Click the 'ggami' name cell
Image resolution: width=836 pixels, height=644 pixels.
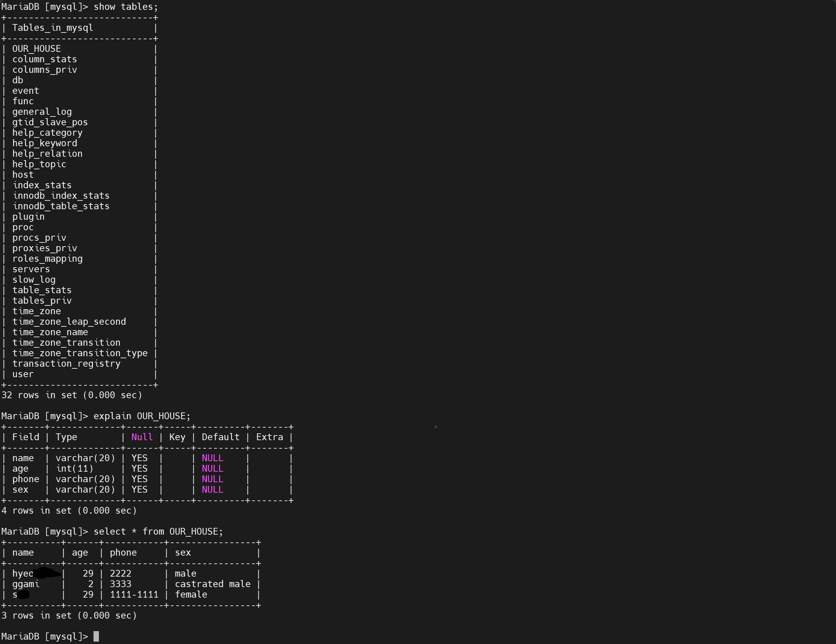pos(26,584)
